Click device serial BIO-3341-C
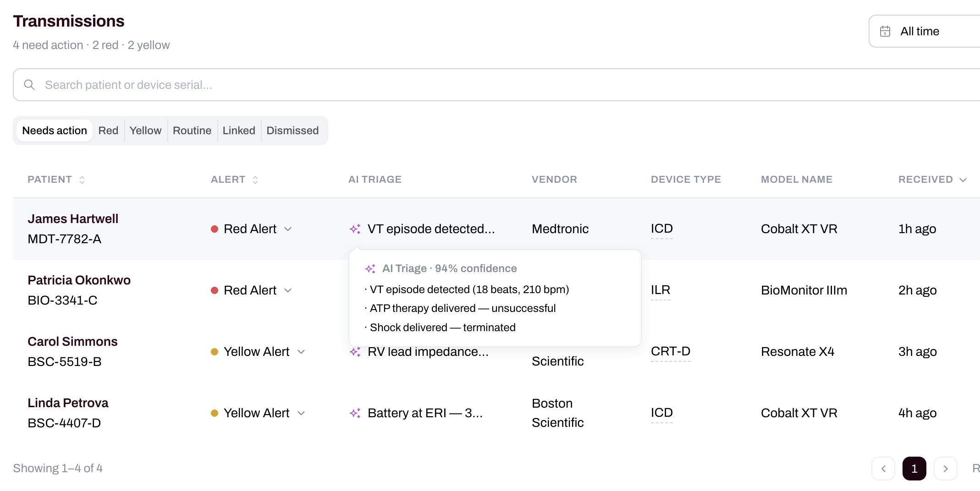 click(x=62, y=300)
